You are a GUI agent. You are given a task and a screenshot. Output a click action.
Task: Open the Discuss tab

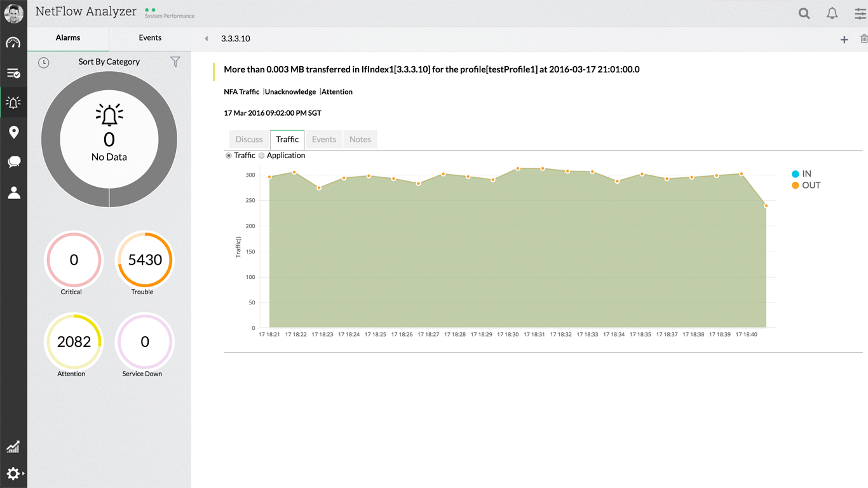pos(249,139)
